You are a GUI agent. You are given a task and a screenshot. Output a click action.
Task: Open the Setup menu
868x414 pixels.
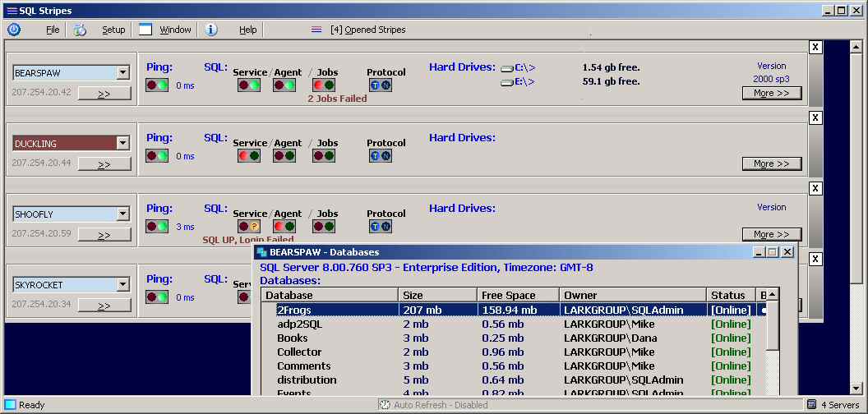point(113,30)
